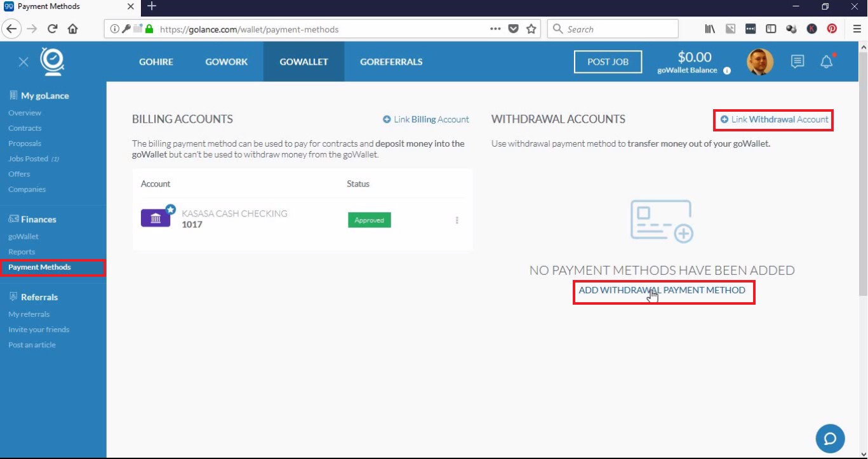Click the browser address bar URL
The height and width of the screenshot is (459, 868).
click(x=250, y=29)
